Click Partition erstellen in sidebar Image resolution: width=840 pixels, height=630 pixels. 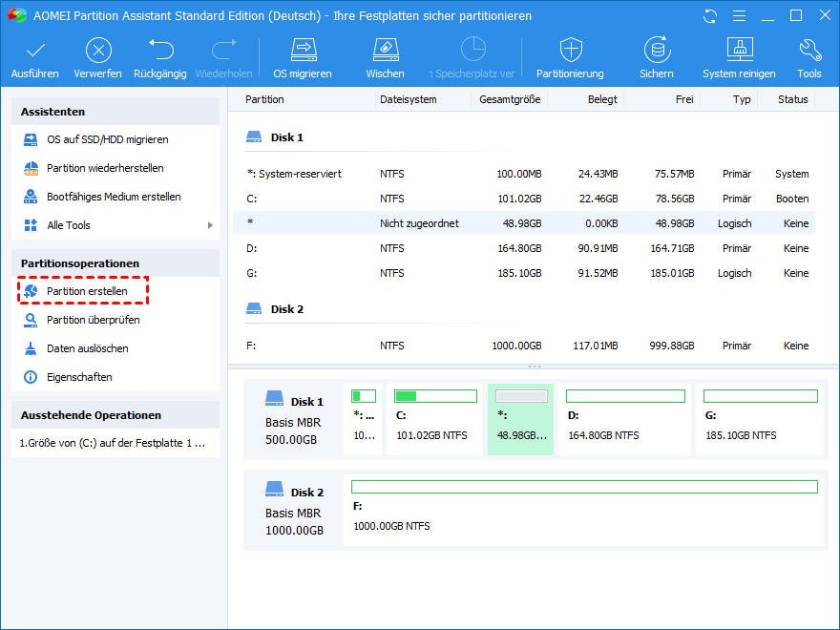[86, 291]
